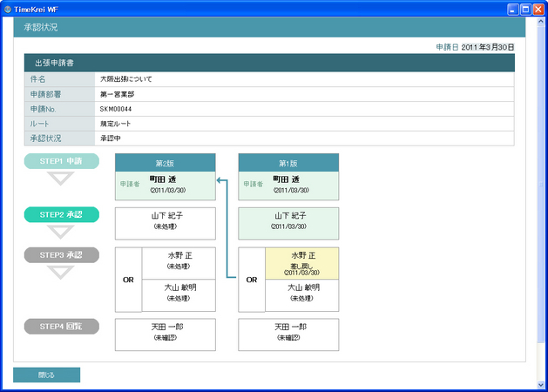Click the down arrow below STEP3 承認
548x392 pixels.
click(x=61, y=273)
